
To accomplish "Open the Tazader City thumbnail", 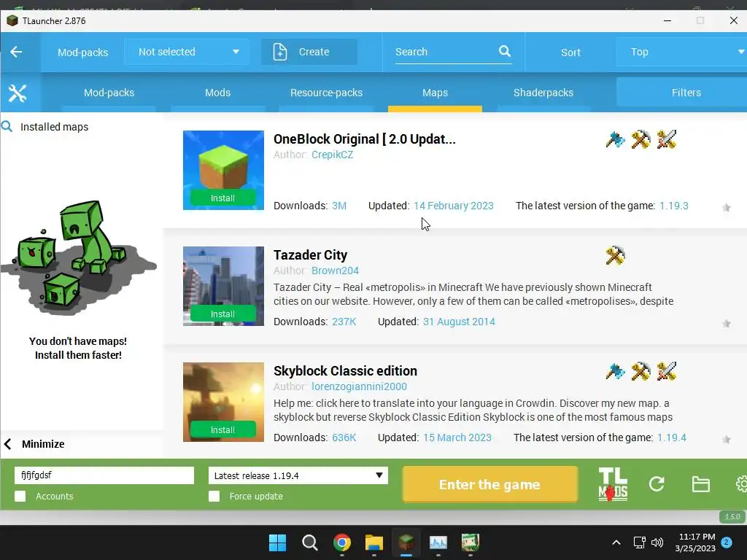I will (223, 286).
